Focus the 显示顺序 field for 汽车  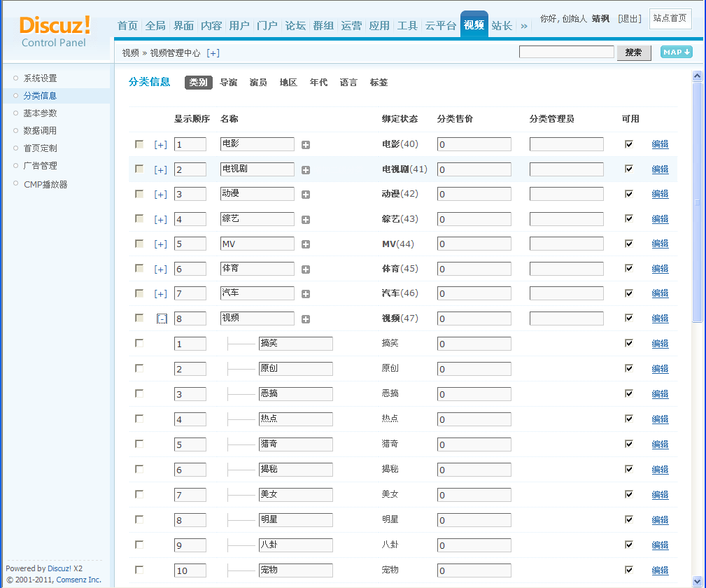tap(190, 294)
